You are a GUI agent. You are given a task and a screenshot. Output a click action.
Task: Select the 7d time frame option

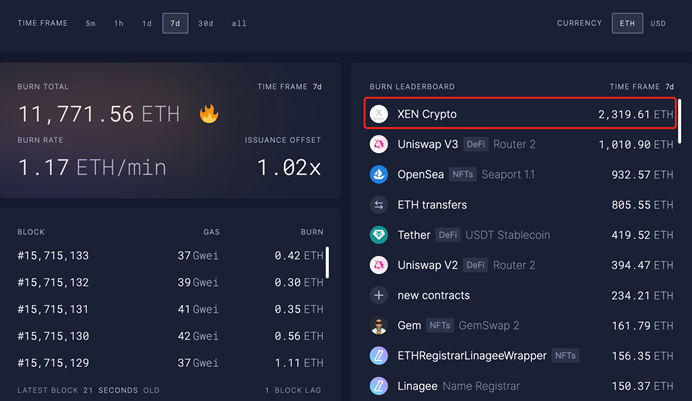click(175, 23)
